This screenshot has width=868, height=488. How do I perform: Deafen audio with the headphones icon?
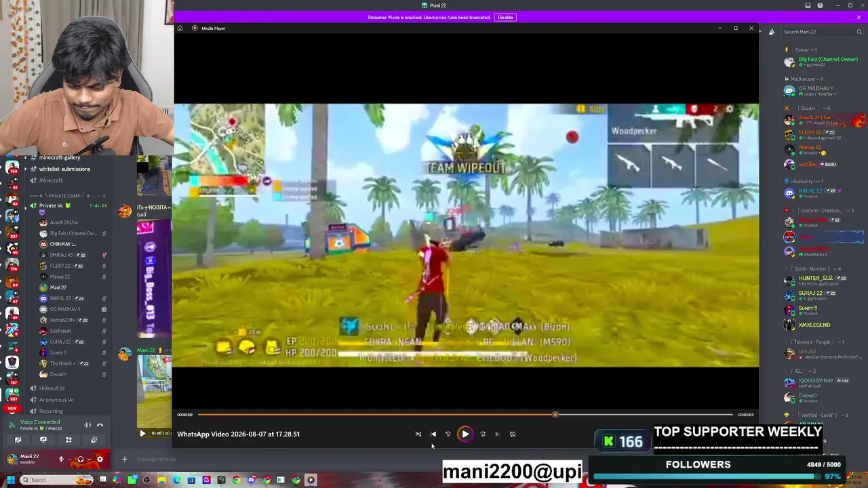(80, 460)
